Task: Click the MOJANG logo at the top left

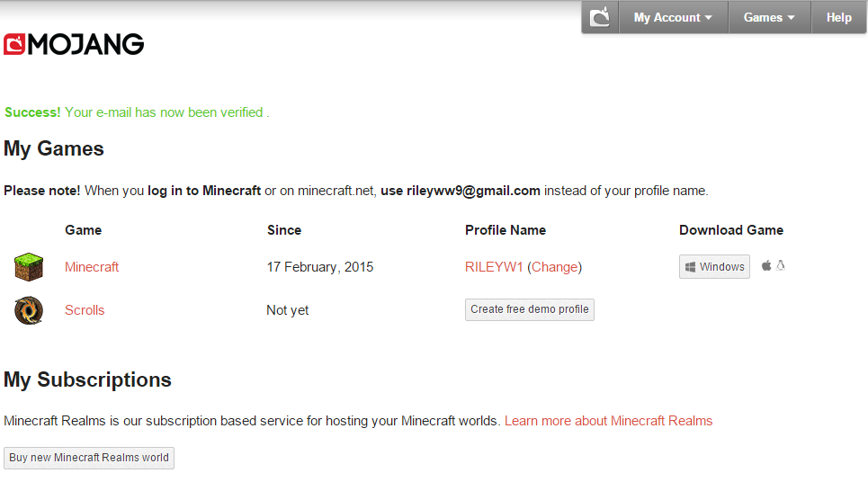Action: point(74,44)
